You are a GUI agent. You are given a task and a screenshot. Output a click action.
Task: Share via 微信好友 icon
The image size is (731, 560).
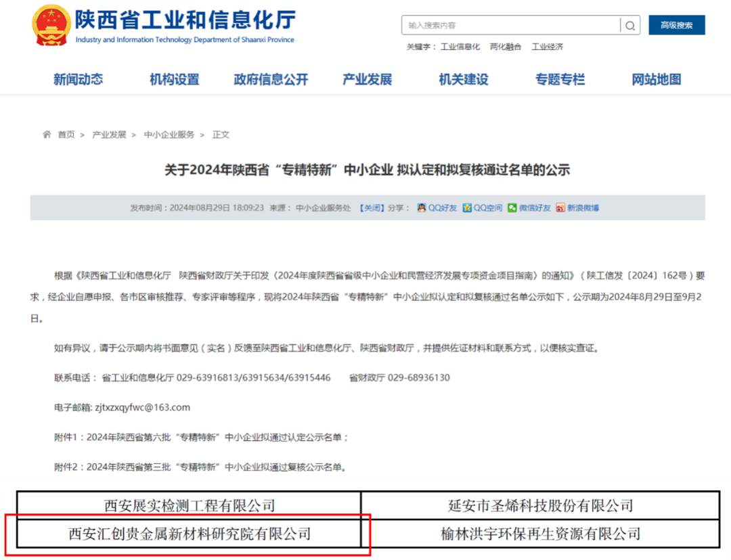(512, 208)
